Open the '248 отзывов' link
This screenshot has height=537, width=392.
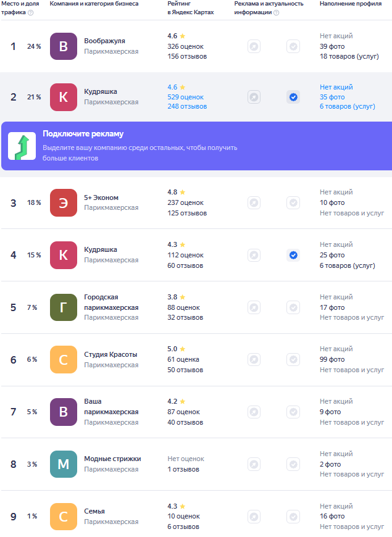[x=187, y=107]
